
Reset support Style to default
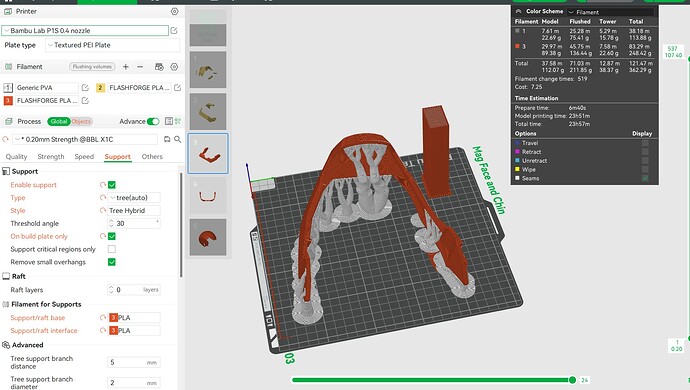[x=103, y=210]
